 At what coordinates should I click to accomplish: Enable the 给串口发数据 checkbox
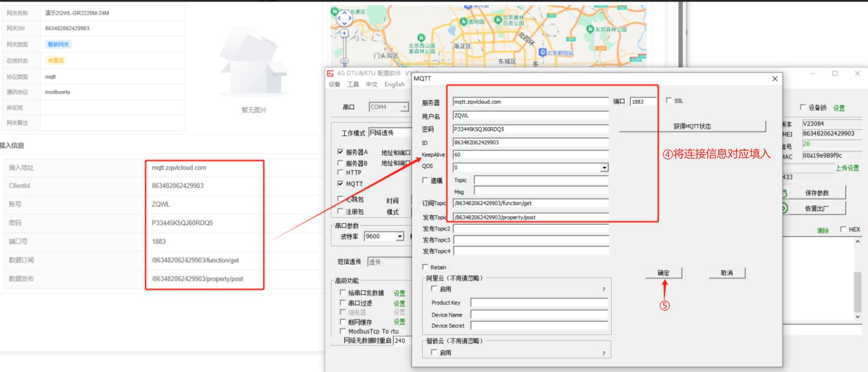tap(342, 293)
